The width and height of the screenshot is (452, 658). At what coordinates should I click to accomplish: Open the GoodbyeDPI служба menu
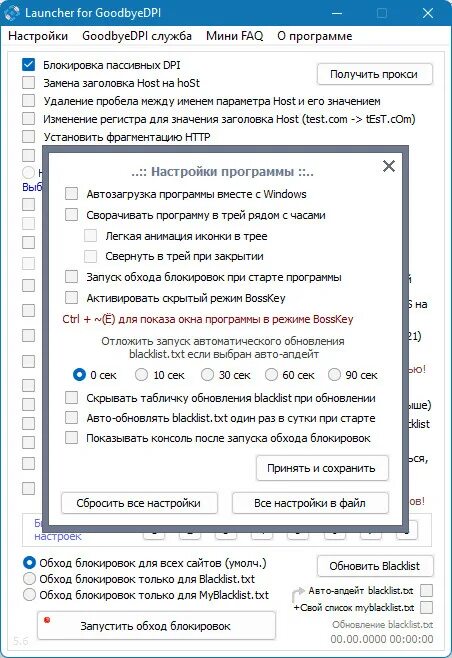(x=137, y=36)
